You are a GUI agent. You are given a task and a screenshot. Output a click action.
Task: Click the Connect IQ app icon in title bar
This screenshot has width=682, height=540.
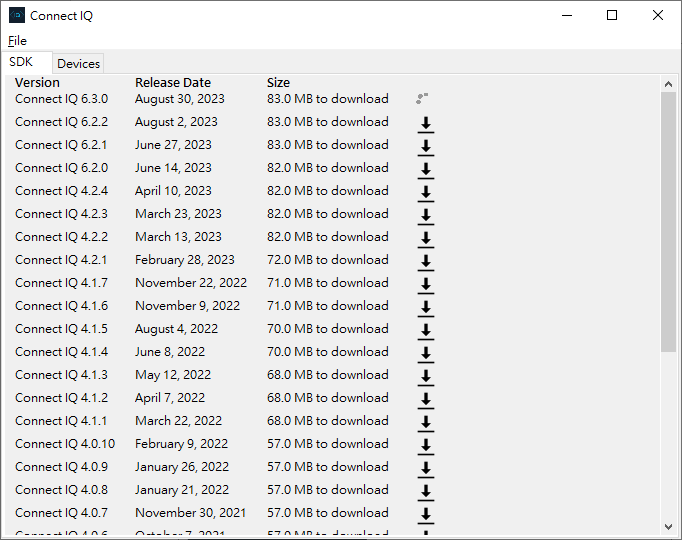coord(17,15)
